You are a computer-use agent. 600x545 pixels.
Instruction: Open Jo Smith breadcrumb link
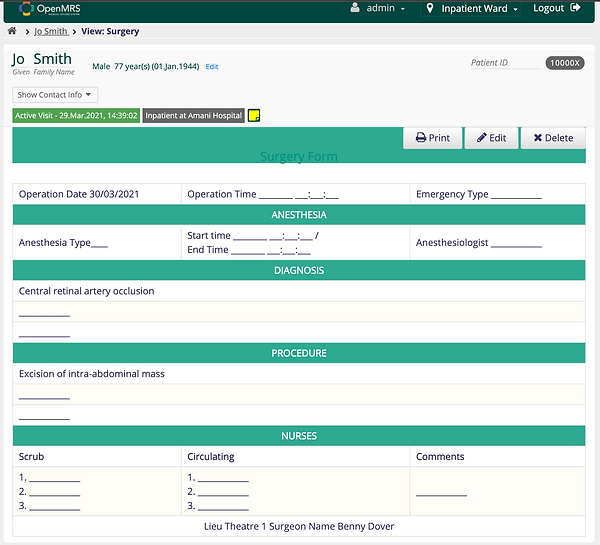point(51,31)
